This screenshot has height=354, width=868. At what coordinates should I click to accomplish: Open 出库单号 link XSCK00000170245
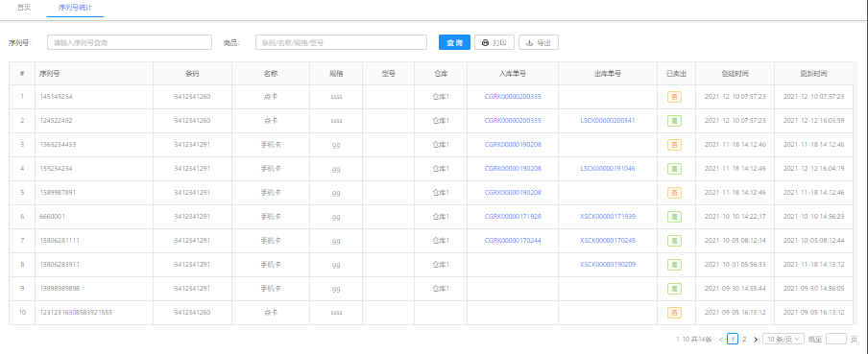click(x=608, y=241)
